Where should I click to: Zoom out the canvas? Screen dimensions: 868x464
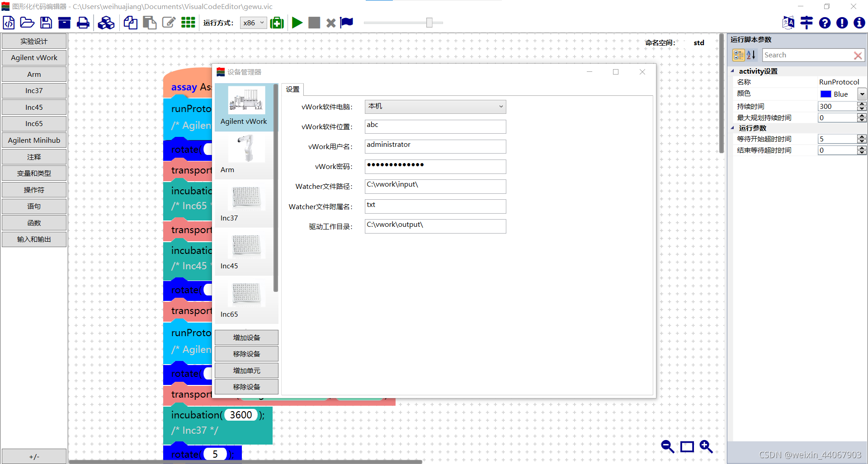pyautogui.click(x=667, y=447)
